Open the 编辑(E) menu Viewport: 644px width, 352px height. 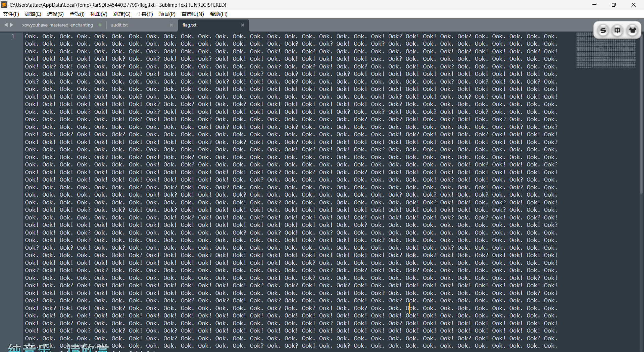coord(33,14)
